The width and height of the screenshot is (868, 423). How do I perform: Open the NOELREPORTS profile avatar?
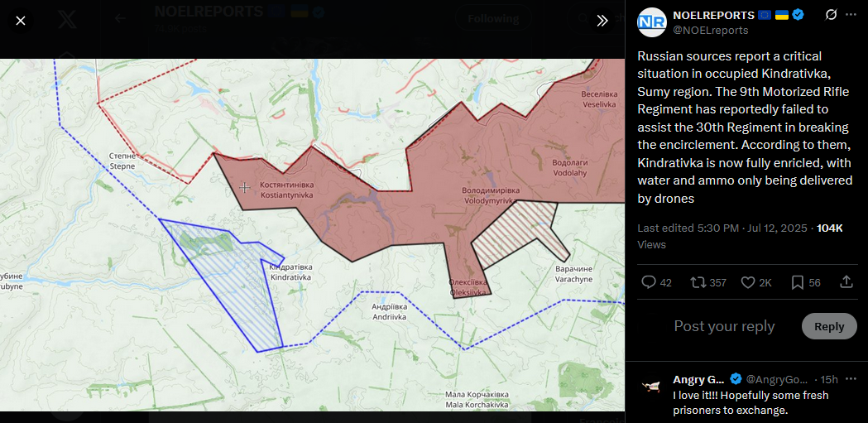click(651, 22)
